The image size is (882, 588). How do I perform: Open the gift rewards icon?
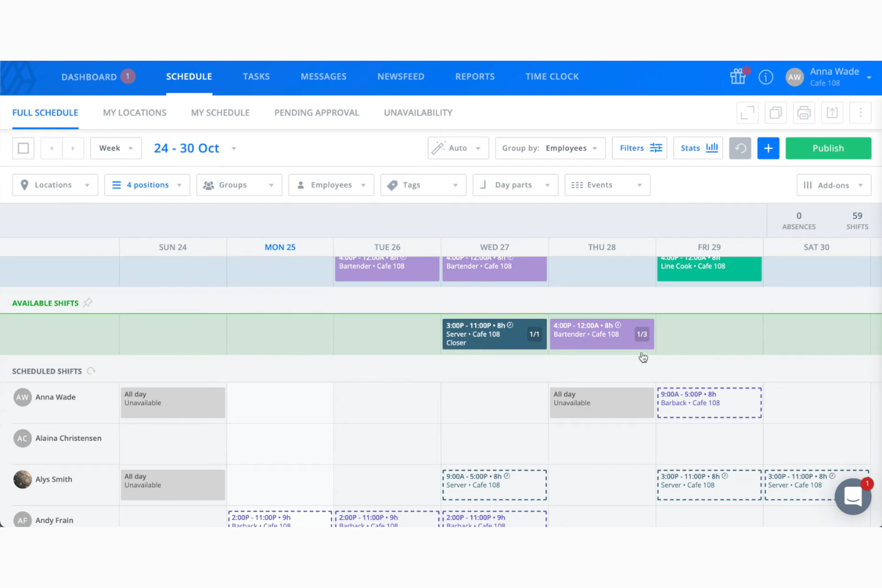pyautogui.click(x=738, y=76)
